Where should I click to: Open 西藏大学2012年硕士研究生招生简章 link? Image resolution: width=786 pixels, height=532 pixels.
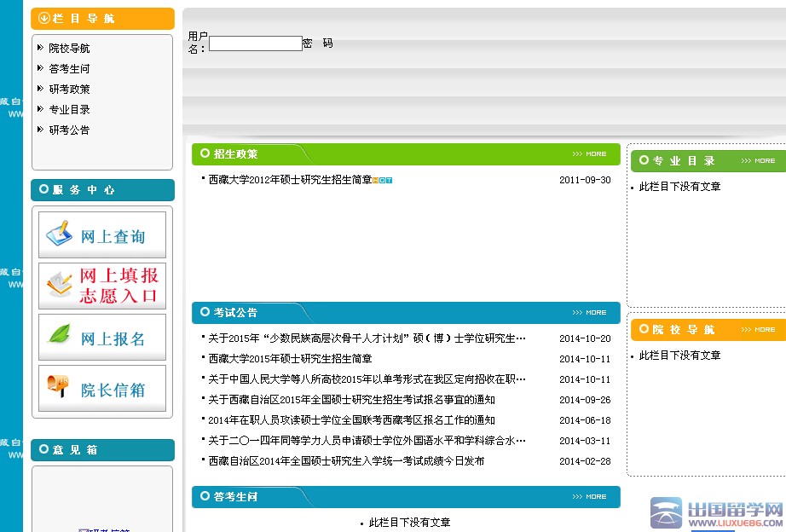click(x=290, y=180)
